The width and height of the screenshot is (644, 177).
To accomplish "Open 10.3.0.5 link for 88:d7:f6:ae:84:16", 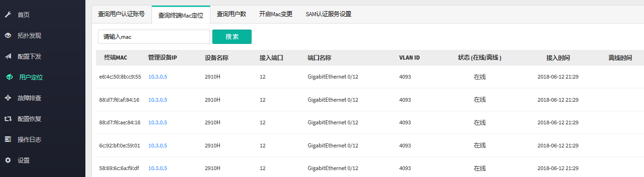I will coord(157,122).
